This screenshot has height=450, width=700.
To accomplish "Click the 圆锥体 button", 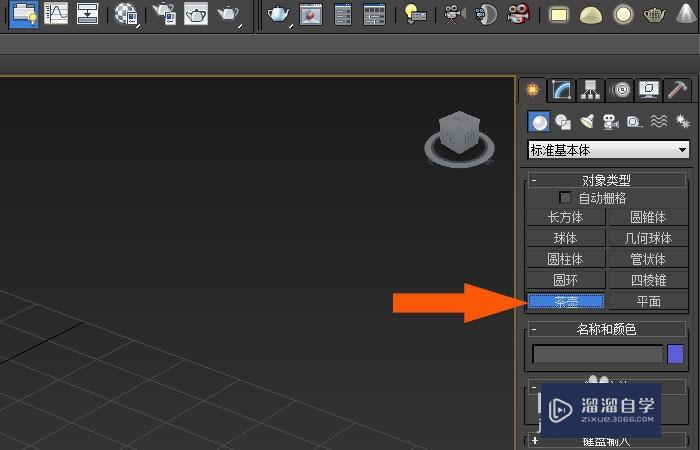I will 649,217.
